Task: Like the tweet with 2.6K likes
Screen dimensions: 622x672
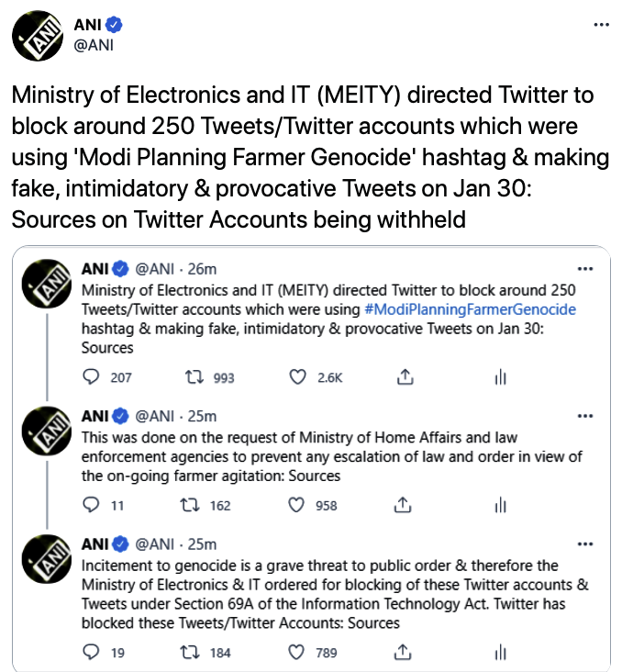Action: pos(297,377)
